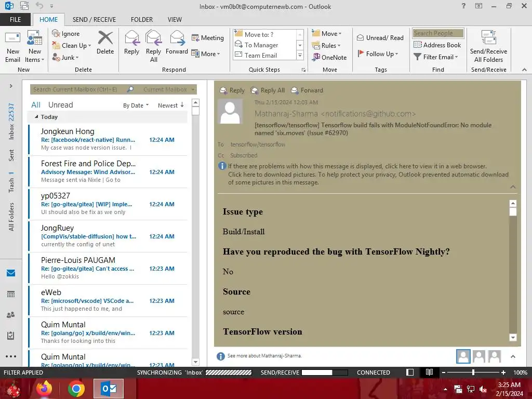
Task: Click the Search Current Mailbox field
Action: (x=78, y=89)
